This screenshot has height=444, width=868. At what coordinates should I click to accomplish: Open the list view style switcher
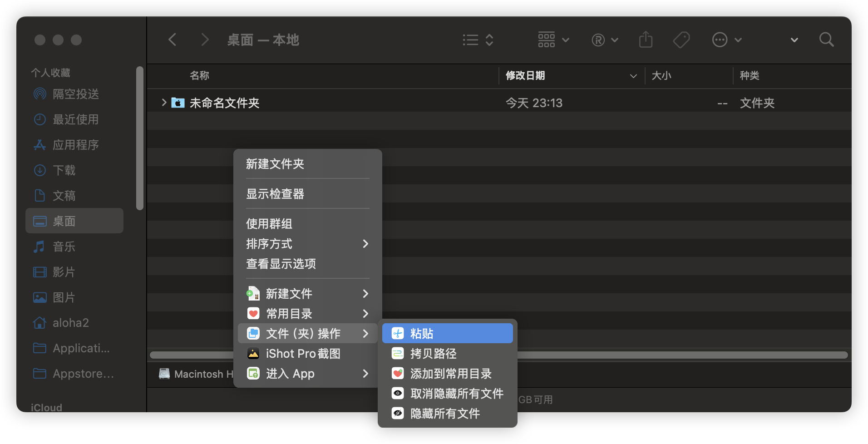tap(478, 40)
